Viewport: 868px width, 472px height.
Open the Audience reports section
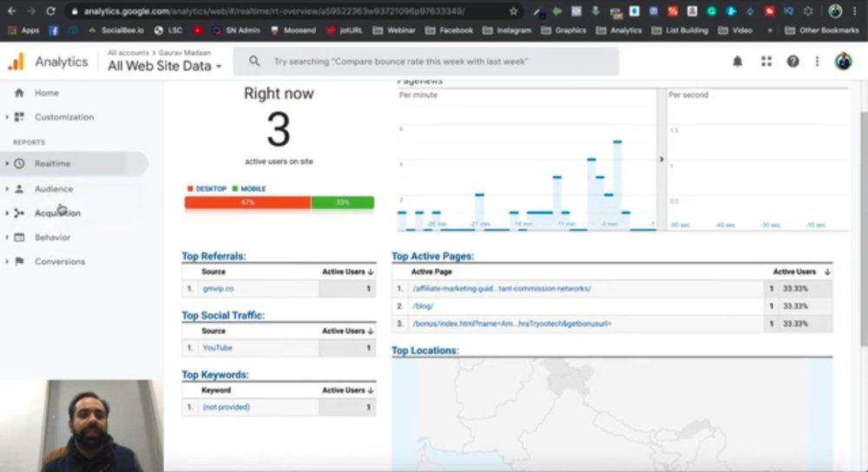point(54,189)
